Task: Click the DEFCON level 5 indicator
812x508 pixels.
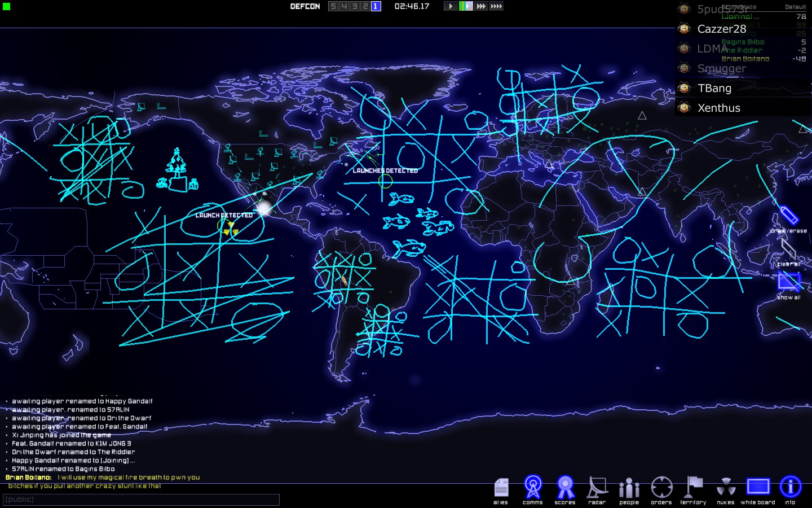Action: 333,6
